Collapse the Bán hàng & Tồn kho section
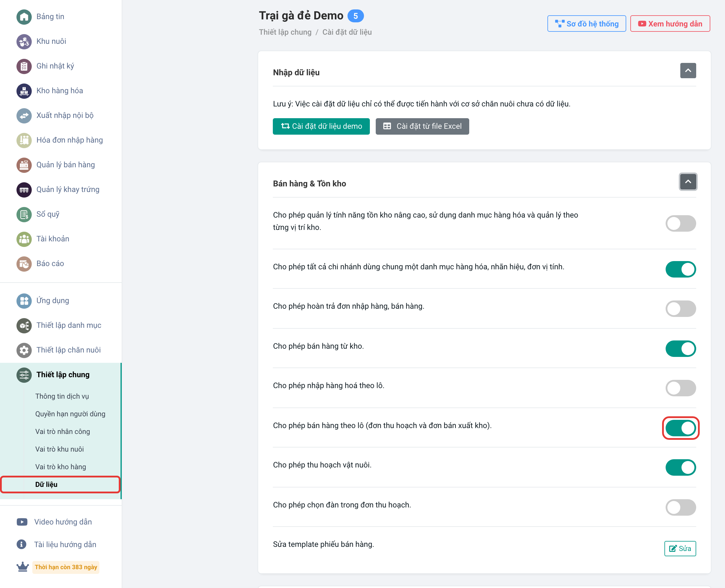Viewport: 725px width, 588px height. [688, 182]
